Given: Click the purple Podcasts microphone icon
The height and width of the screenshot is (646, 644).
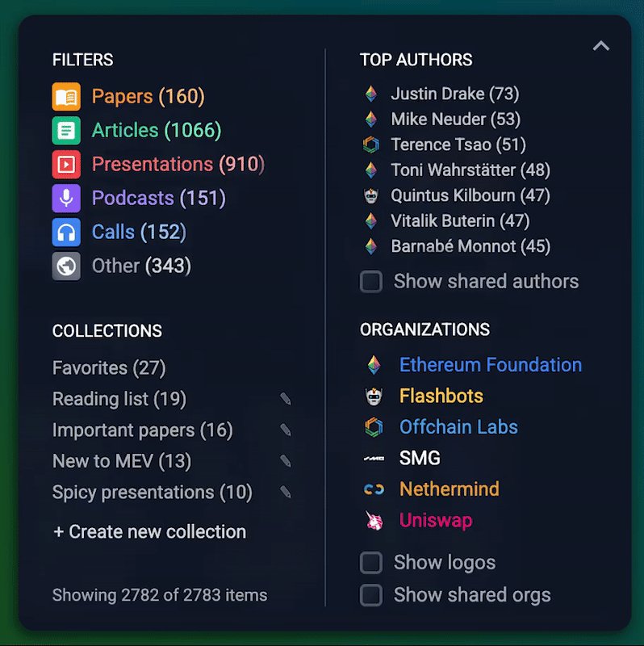Looking at the screenshot, I should (x=66, y=198).
